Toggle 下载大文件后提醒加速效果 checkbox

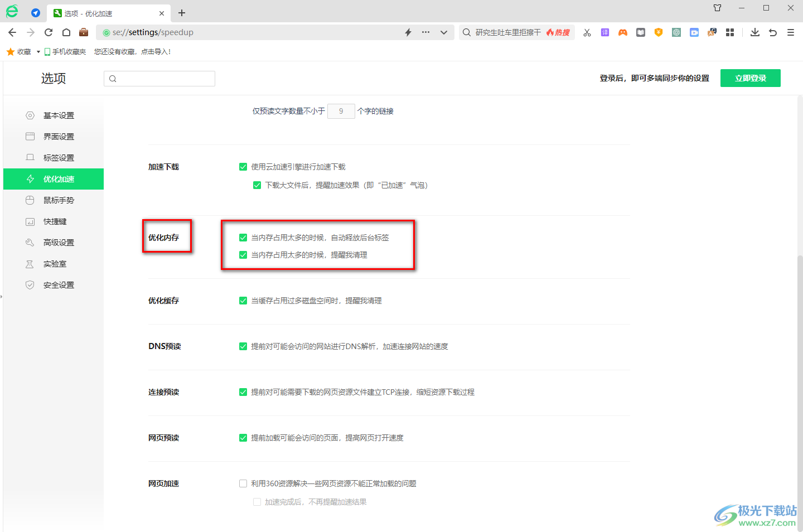click(257, 185)
